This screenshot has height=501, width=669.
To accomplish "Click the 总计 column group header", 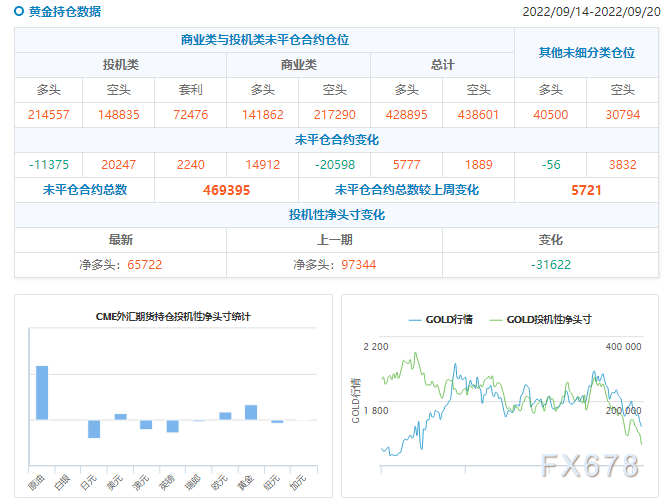I will [442, 65].
